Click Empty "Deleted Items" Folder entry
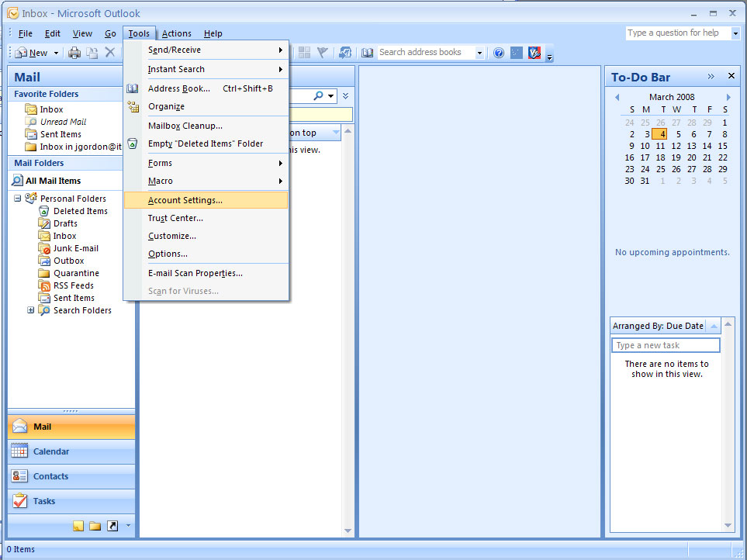Image resolution: width=747 pixels, height=560 pixels. click(206, 143)
